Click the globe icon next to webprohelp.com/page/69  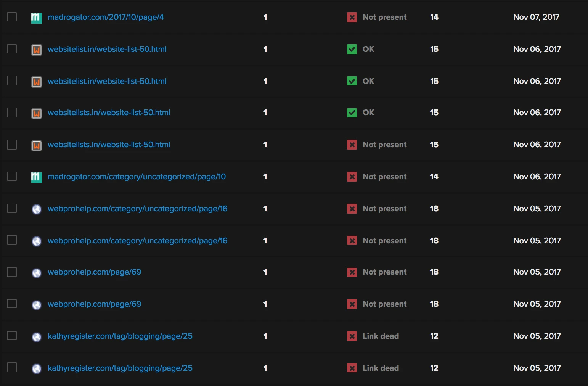36,272
